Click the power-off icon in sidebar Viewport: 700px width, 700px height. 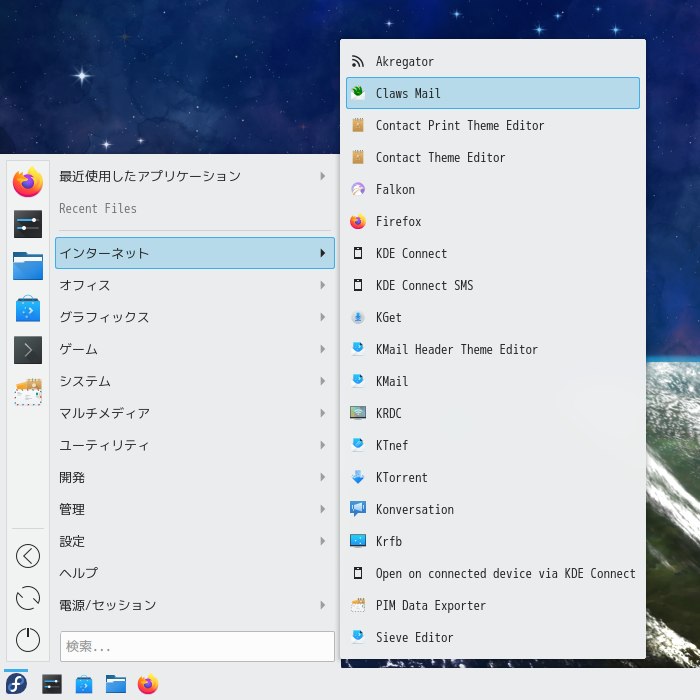pyautogui.click(x=28, y=640)
